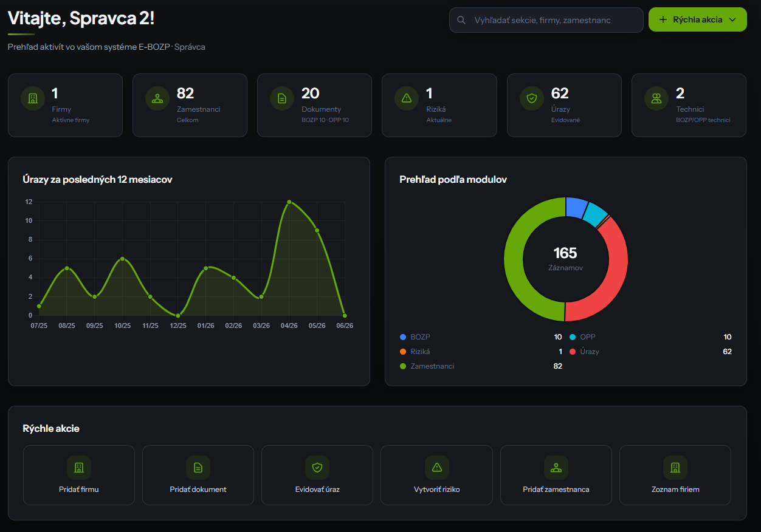
Task: Click the warning triangle icon on Riziká card
Action: click(407, 98)
